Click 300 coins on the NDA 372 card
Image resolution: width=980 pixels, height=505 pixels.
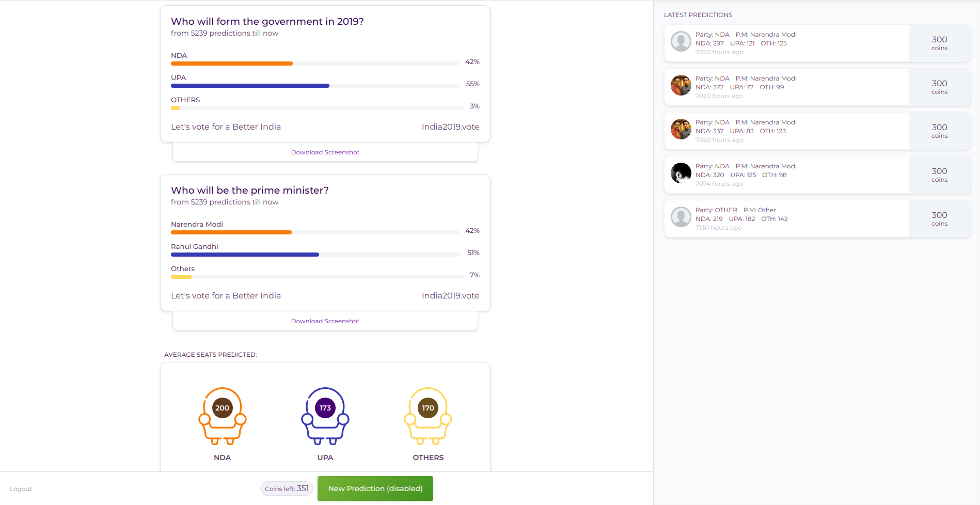(x=939, y=87)
